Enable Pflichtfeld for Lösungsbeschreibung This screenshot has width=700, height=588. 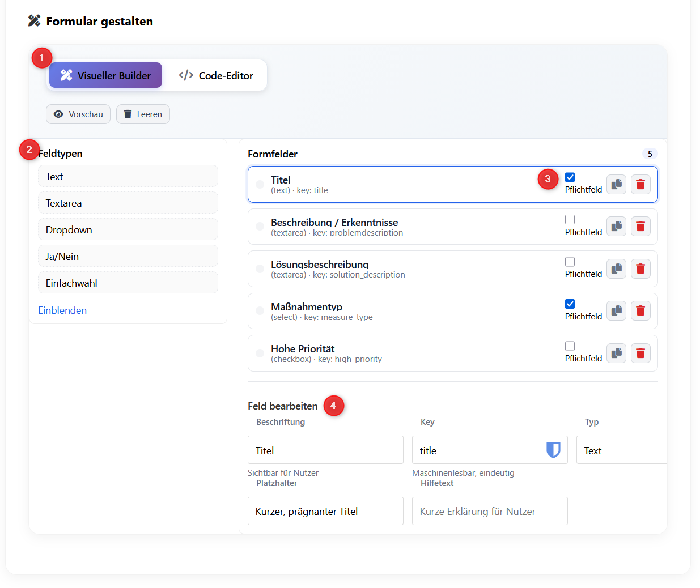(570, 261)
